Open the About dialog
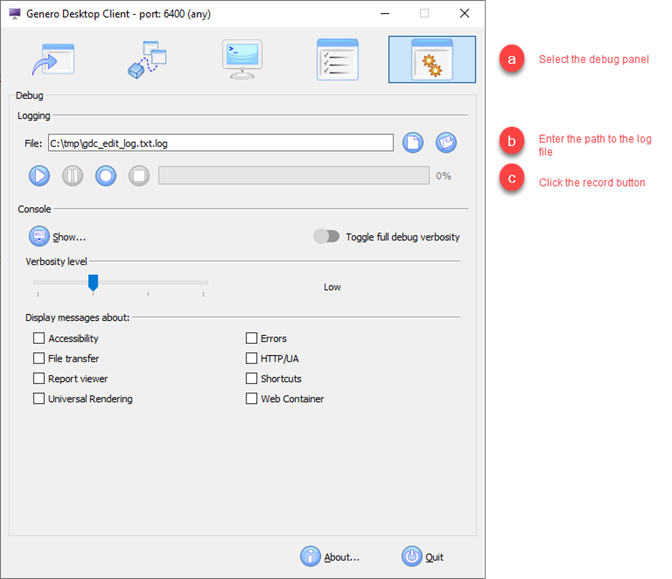 [330, 557]
